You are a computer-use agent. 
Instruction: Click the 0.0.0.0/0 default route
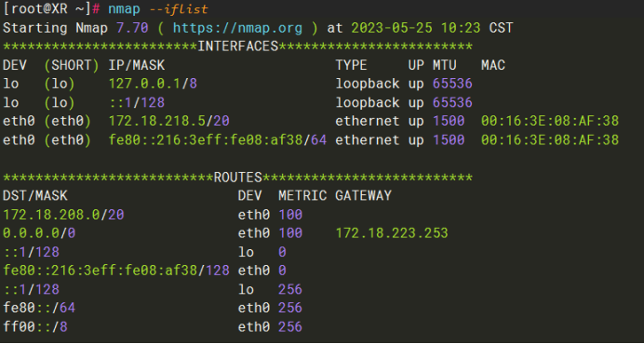[x=39, y=233]
